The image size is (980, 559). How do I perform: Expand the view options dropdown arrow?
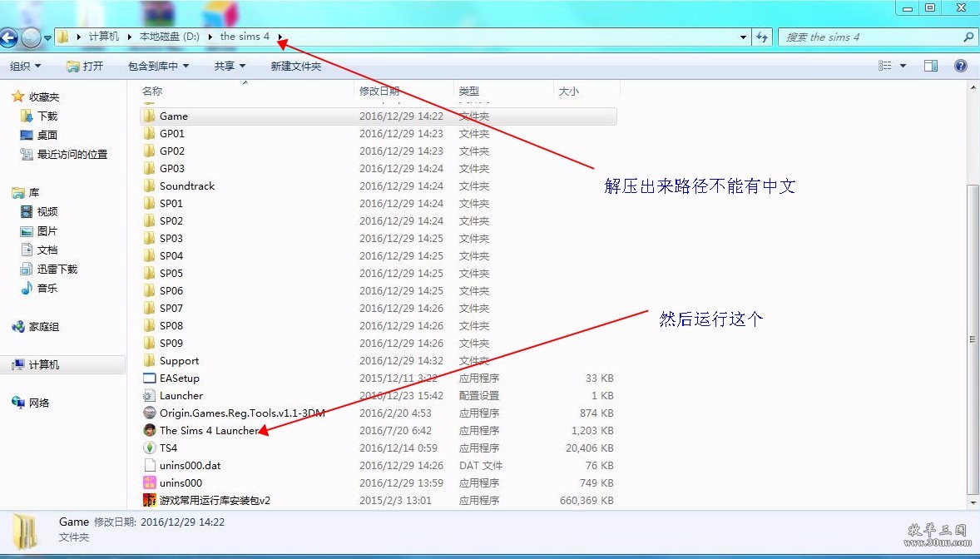click(903, 66)
